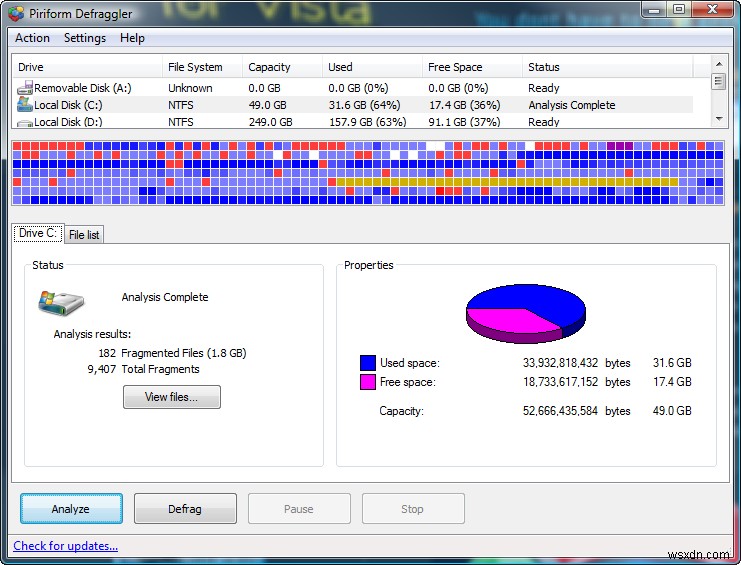Click the '49.0 GB' capacity cell for C:
Viewport: 741px width, 565px height.
tap(267, 105)
